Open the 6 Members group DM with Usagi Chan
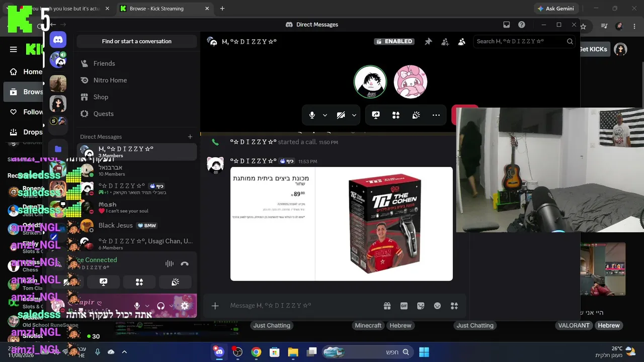 [x=137, y=244]
